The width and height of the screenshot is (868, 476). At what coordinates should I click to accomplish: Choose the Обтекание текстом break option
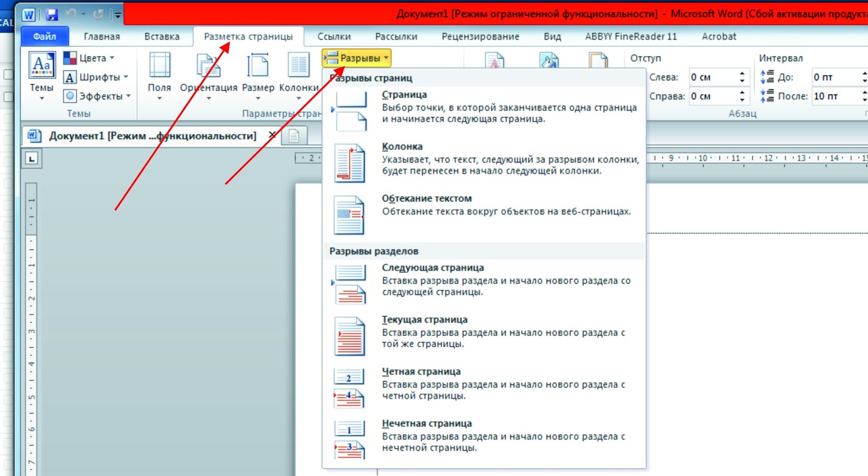point(484,215)
